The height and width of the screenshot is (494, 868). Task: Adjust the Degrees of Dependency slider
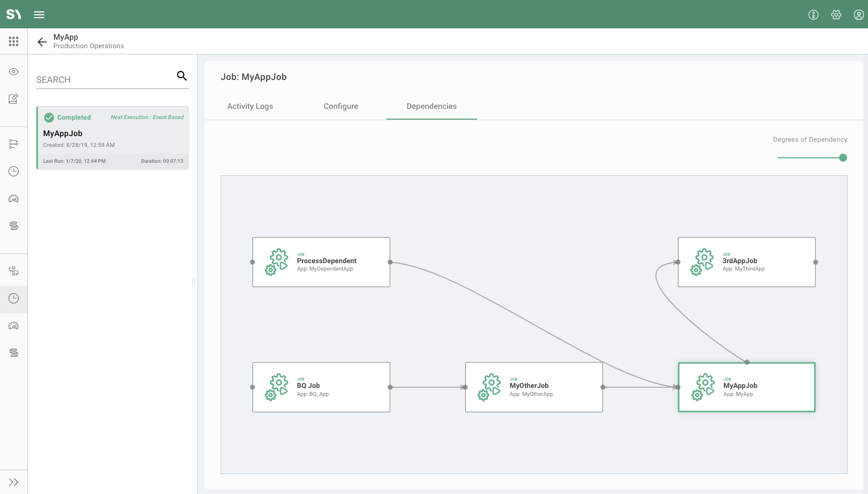842,158
